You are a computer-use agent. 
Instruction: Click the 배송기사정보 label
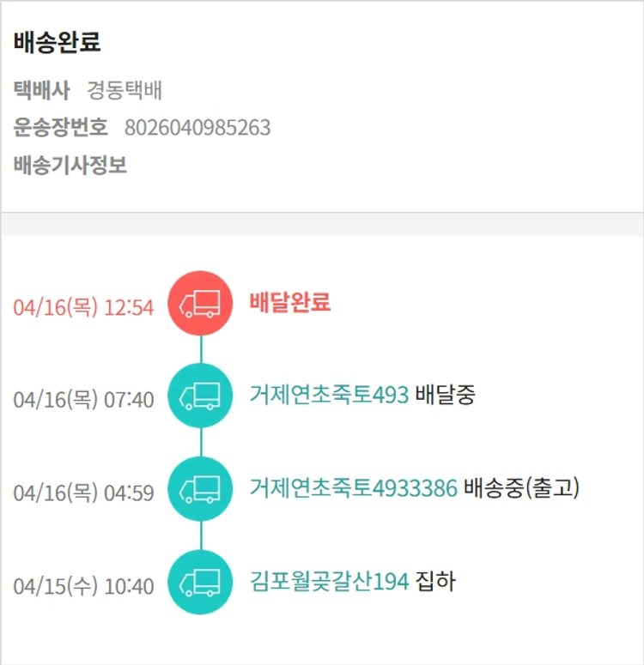(70, 166)
